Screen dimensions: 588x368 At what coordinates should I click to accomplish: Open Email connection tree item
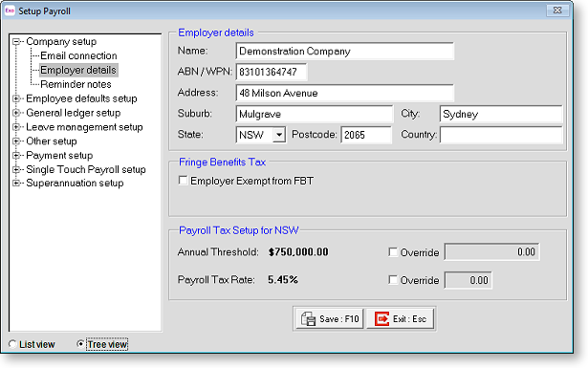pyautogui.click(x=78, y=55)
